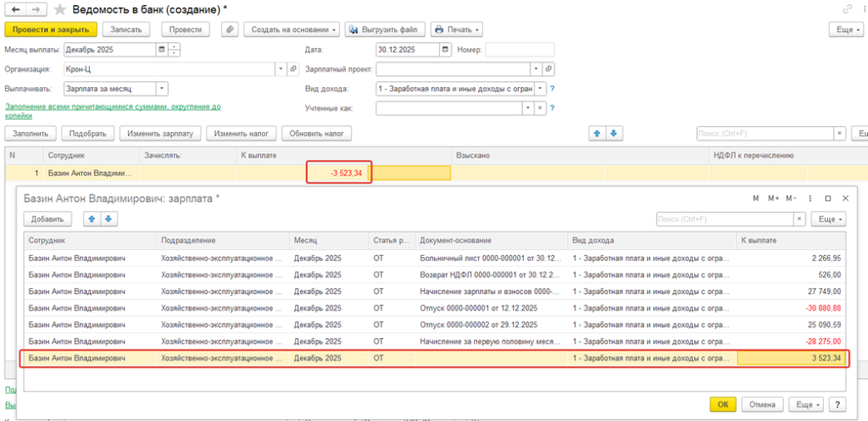Move main table row up with arrow
The width and height of the screenshot is (868, 421).
[597, 133]
